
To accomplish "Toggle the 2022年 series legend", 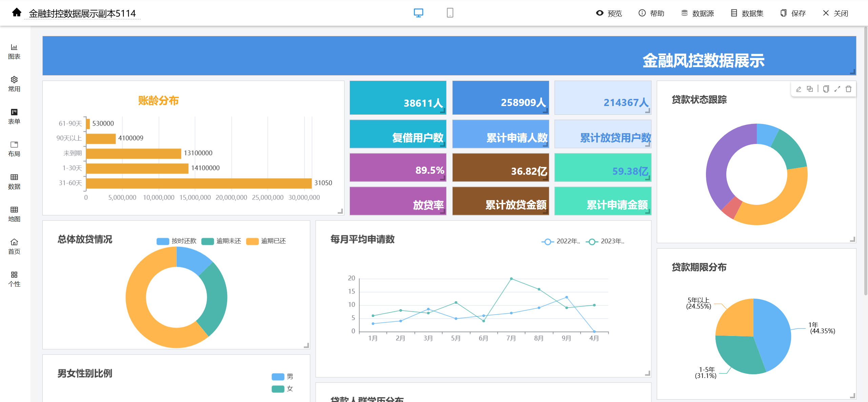I will click(561, 241).
